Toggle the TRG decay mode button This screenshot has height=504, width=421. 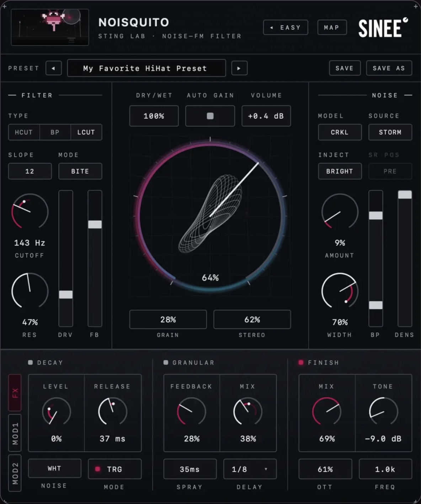point(114,469)
